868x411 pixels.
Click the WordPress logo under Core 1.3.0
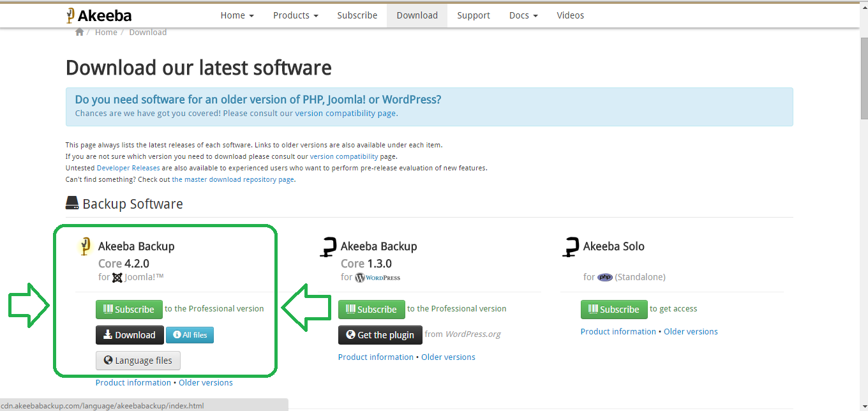pyautogui.click(x=378, y=278)
